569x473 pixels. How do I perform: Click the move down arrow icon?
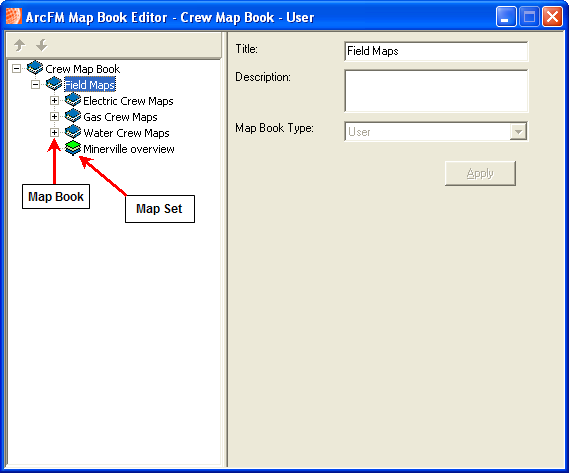[x=42, y=45]
